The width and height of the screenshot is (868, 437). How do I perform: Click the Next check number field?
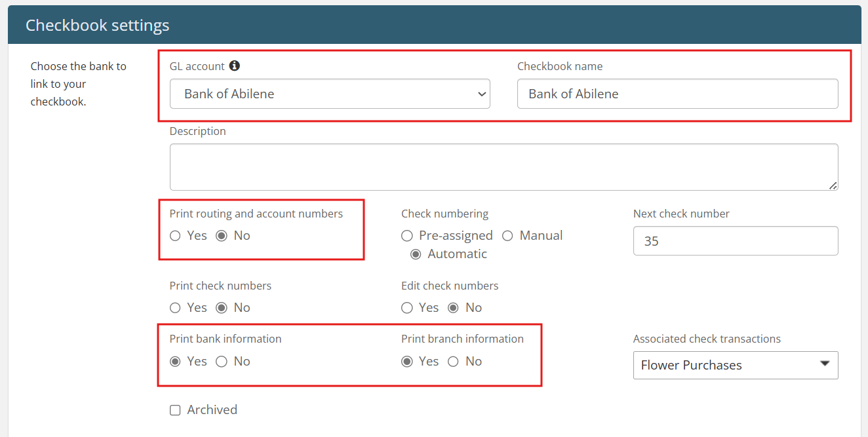click(x=735, y=241)
